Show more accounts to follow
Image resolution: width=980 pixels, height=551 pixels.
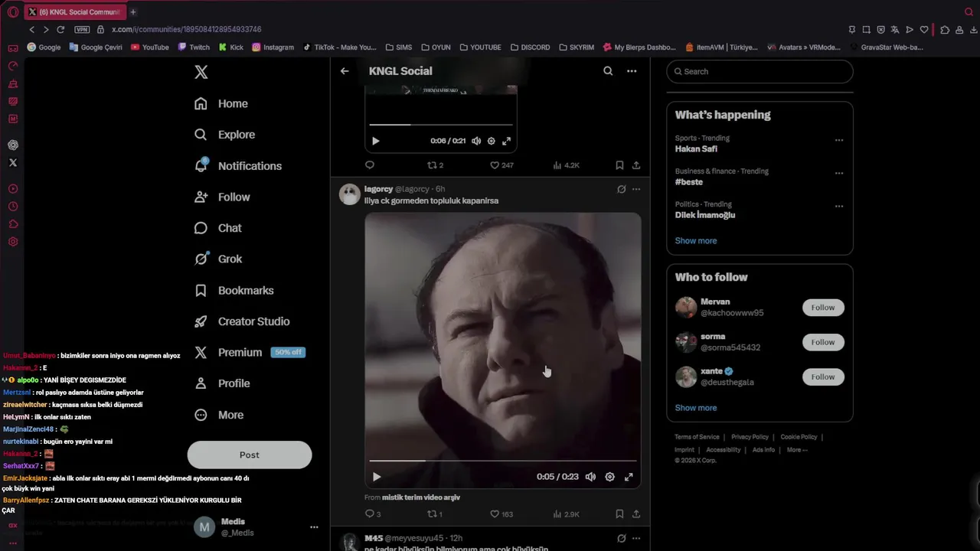tap(696, 408)
